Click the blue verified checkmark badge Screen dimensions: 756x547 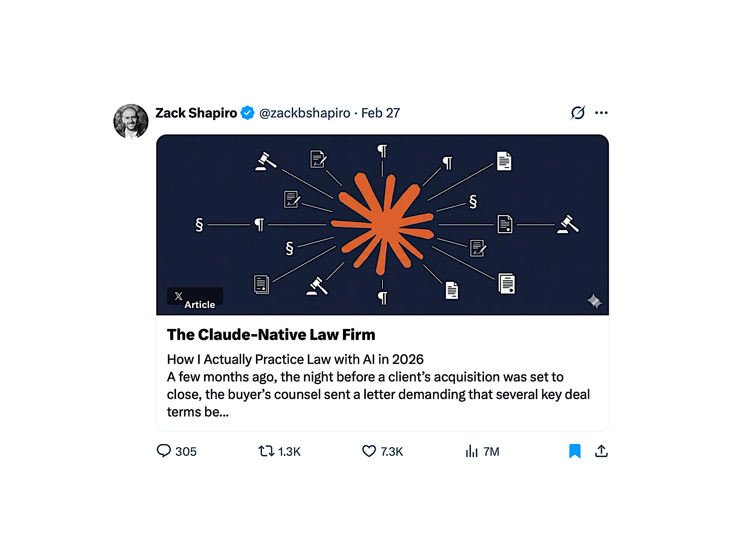[x=248, y=113]
